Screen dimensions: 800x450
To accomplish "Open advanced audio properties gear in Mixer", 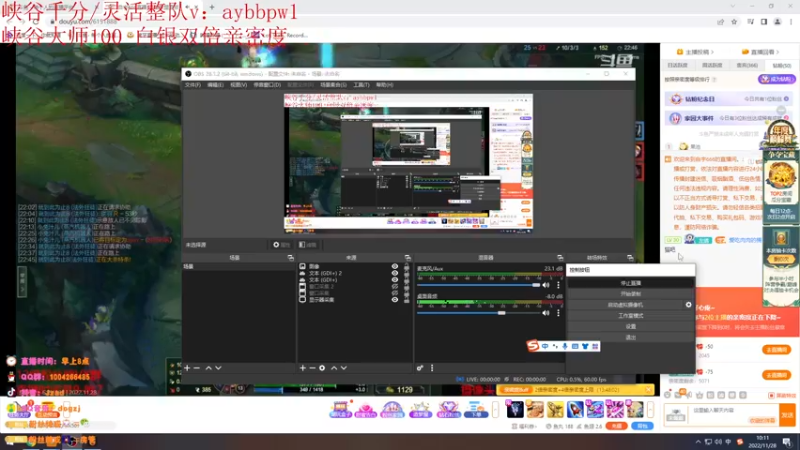I will click(420, 368).
